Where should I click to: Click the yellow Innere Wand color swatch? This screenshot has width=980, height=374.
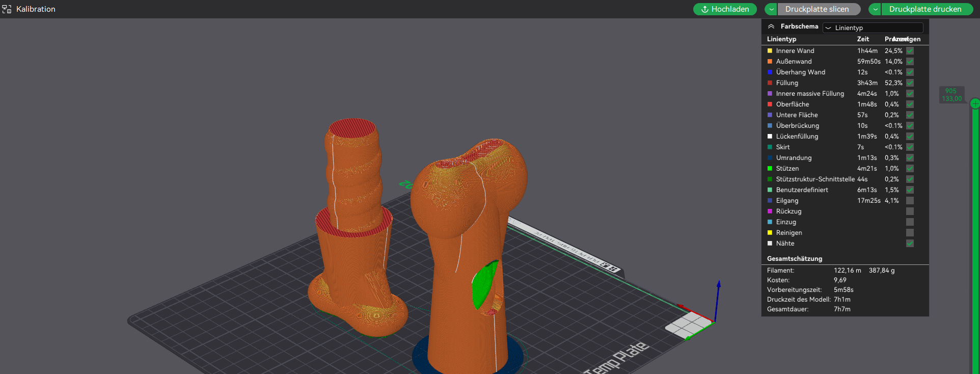pos(770,51)
